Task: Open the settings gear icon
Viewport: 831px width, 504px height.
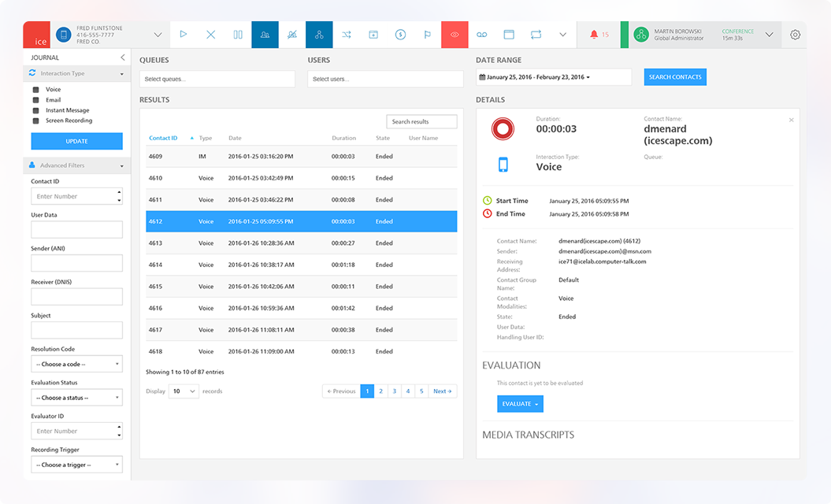Action: click(795, 35)
